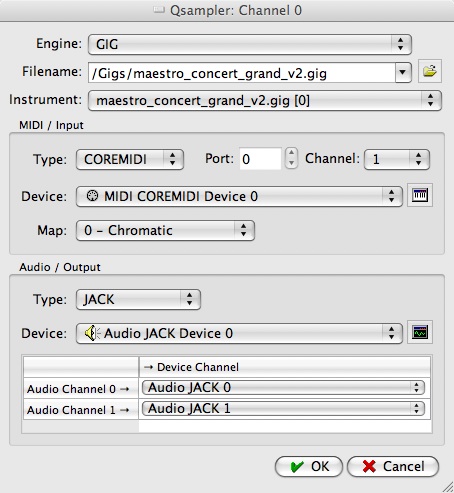Open the Audio Type JACK dropdown
454x493 pixels.
click(x=138, y=299)
